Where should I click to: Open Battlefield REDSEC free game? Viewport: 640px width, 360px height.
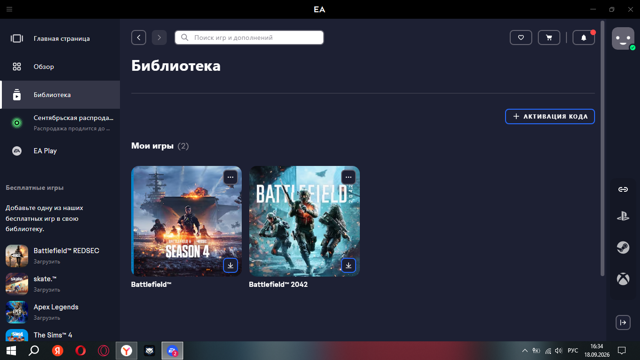pos(60,256)
